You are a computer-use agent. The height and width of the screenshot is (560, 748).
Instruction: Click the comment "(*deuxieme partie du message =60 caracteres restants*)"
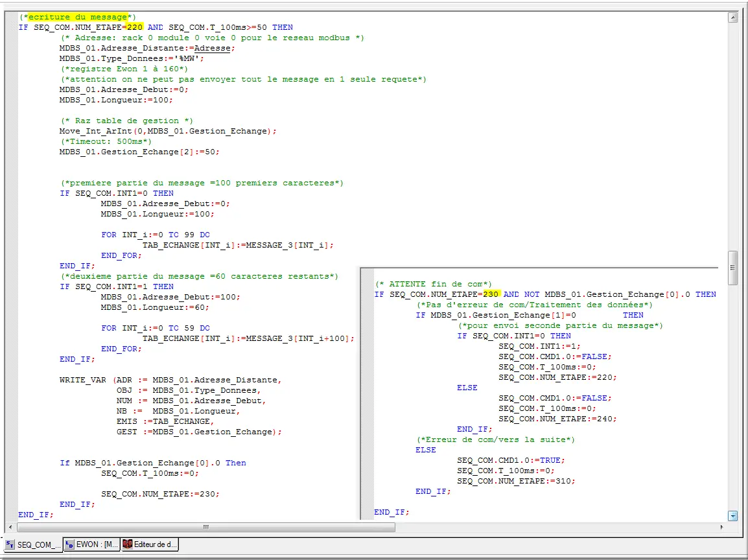tap(200, 277)
